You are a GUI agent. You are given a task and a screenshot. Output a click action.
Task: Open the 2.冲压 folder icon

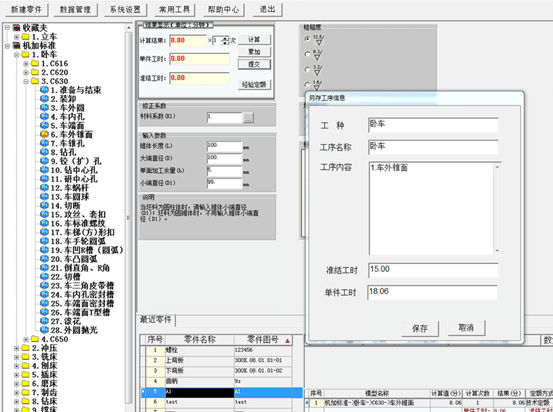pyautogui.click(x=26, y=348)
